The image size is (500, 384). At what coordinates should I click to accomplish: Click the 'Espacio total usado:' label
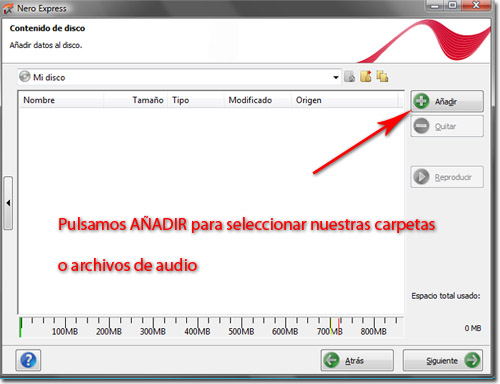click(x=446, y=296)
